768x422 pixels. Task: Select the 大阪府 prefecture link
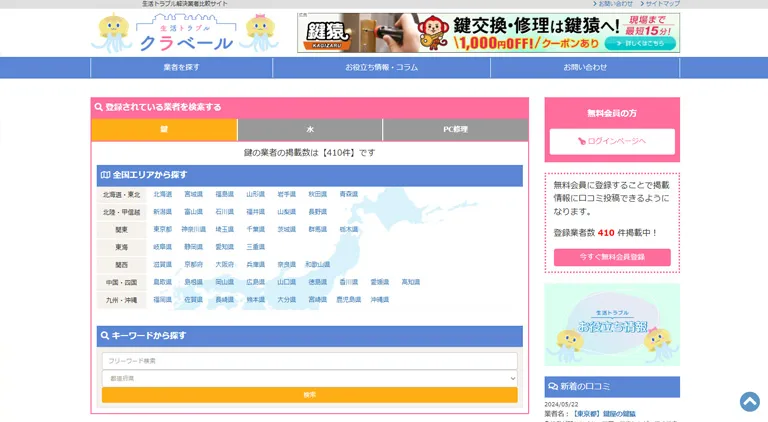[x=224, y=264]
